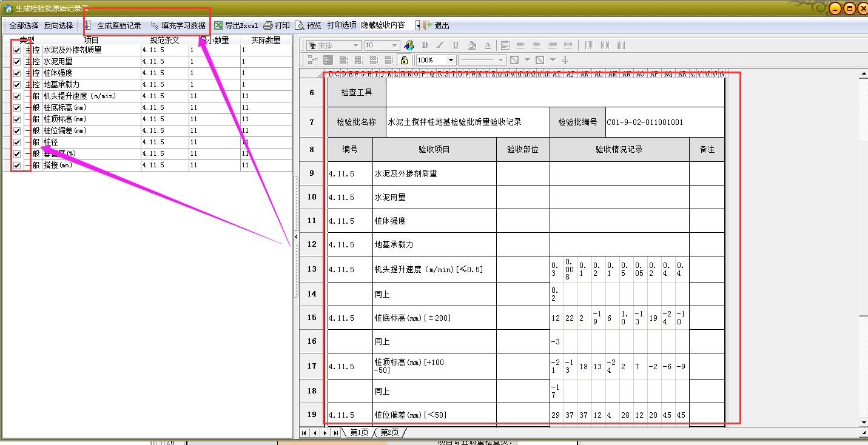Click the font color A swatch
The height and width of the screenshot is (445, 868).
coord(488,45)
